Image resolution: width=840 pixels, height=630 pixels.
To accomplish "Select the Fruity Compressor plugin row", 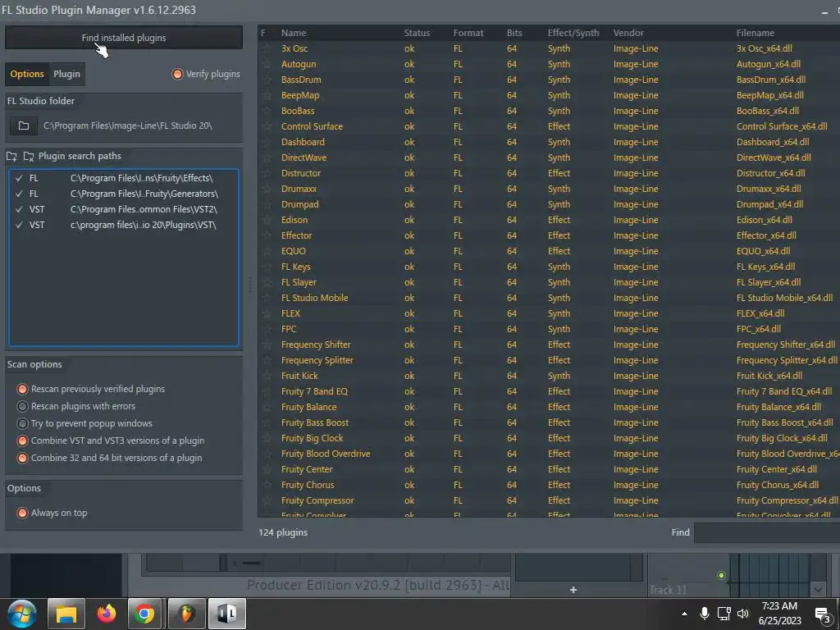I will tap(549, 500).
